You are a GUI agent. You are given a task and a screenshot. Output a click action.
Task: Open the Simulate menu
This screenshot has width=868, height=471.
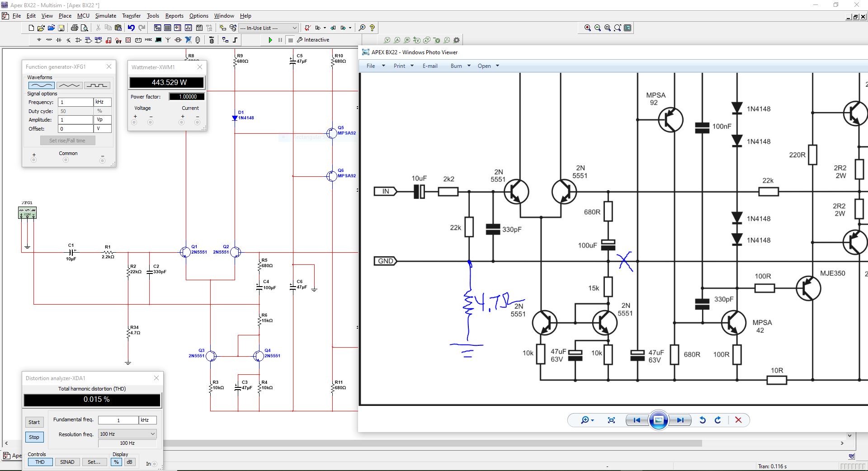click(x=106, y=16)
